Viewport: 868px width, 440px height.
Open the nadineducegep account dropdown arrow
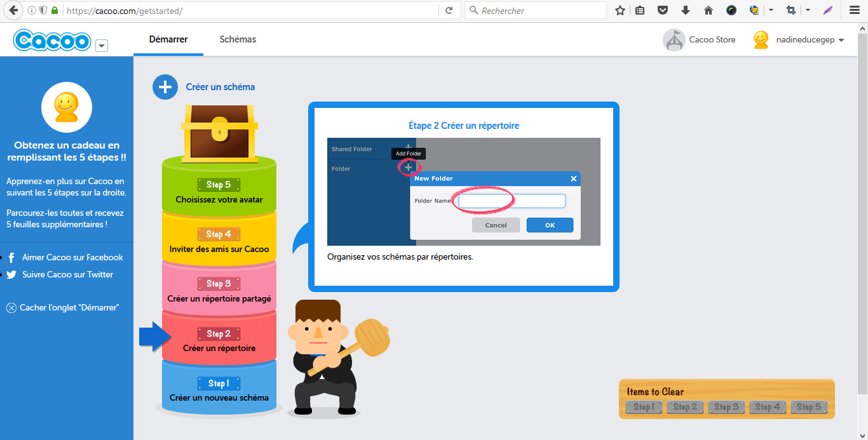tap(841, 40)
